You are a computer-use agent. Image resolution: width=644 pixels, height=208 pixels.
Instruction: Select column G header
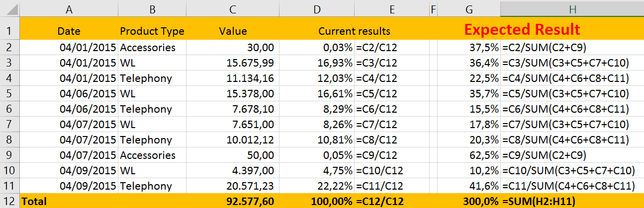coord(468,8)
